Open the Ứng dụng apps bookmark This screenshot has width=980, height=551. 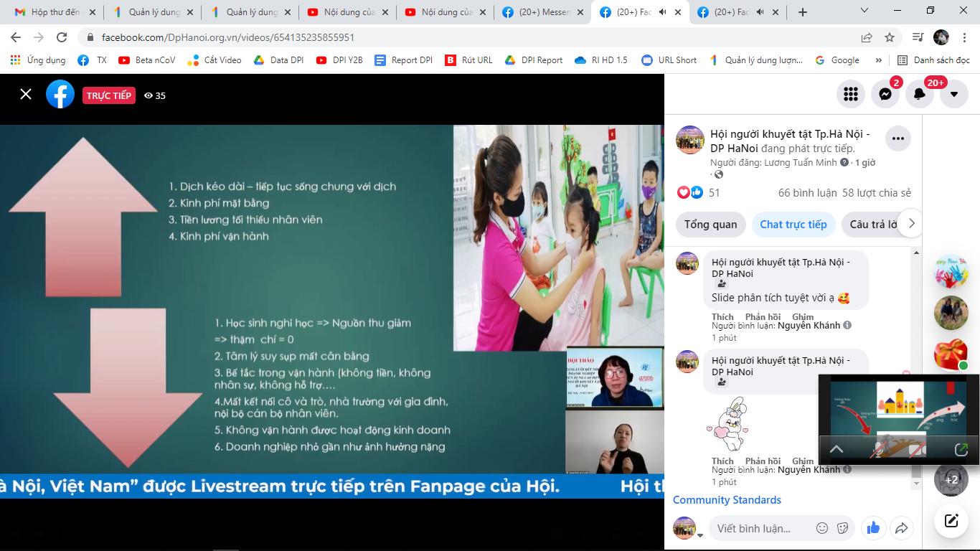(x=38, y=60)
